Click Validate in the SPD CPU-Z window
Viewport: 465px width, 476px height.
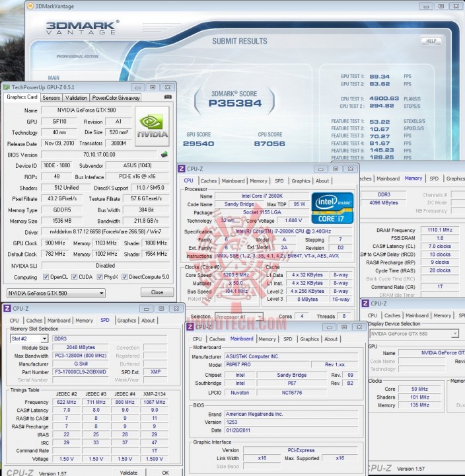pos(129,473)
